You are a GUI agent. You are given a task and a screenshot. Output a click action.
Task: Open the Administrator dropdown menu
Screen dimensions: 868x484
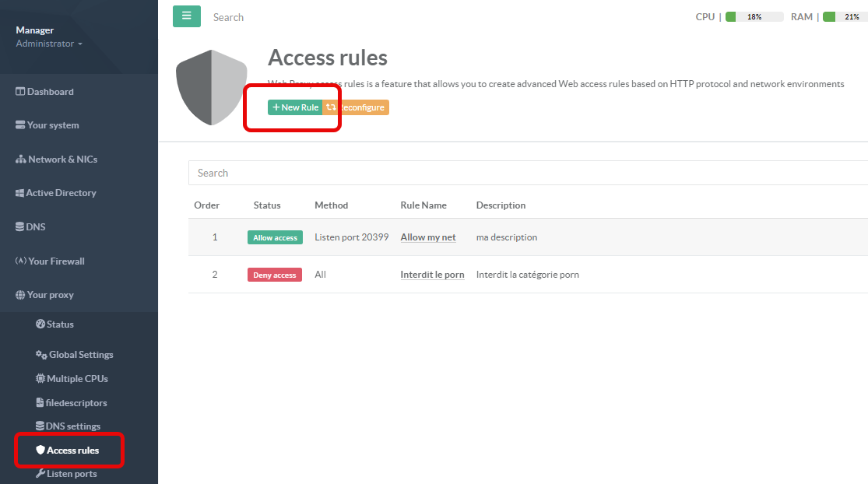[48, 44]
